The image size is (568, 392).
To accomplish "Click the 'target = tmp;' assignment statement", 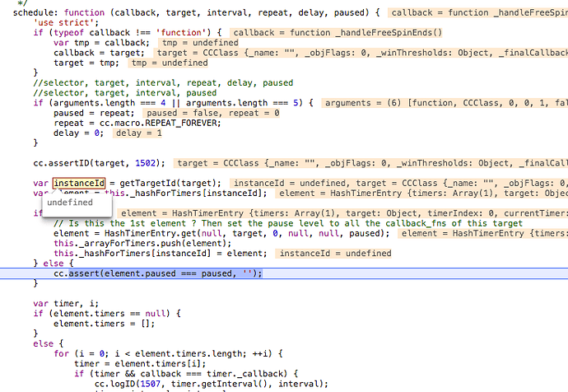I will pos(86,63).
